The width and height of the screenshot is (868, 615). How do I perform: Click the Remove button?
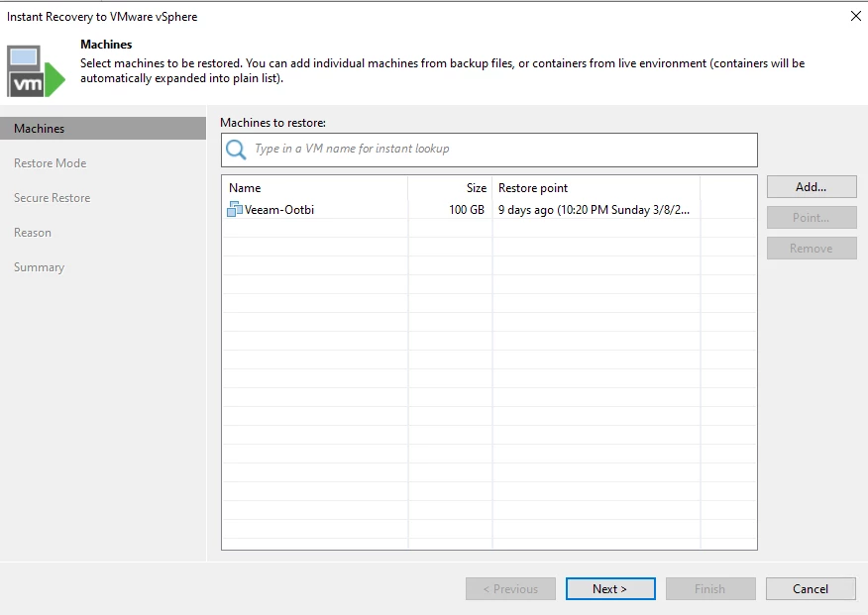812,249
